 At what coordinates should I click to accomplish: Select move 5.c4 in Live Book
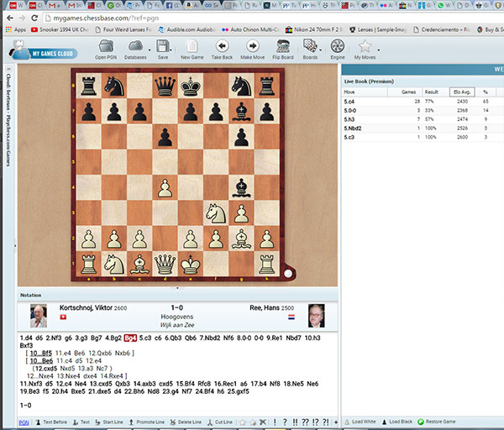[x=349, y=100]
